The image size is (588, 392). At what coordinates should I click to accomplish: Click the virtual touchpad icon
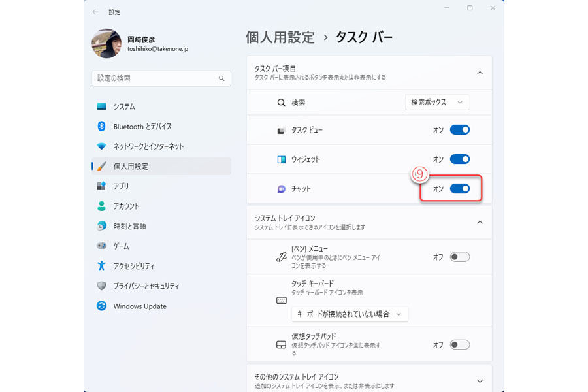(x=281, y=344)
